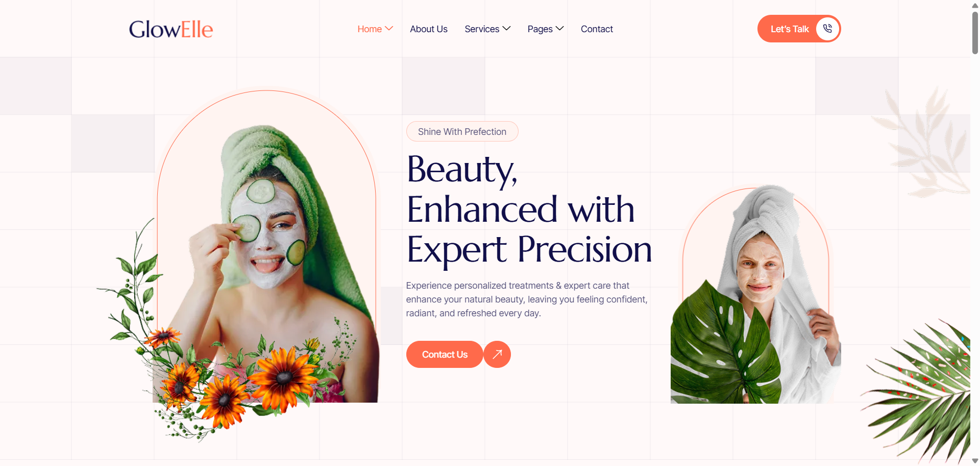Click the scrollbar down arrow
Viewport: 980px width, 466px height.
pos(975,461)
